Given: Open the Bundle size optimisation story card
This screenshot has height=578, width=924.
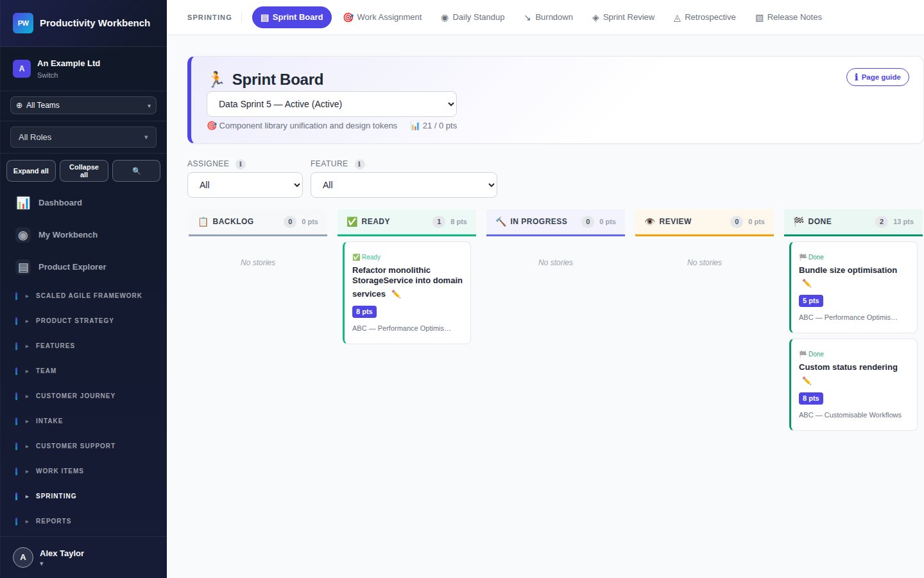Looking at the screenshot, I should [x=853, y=287].
